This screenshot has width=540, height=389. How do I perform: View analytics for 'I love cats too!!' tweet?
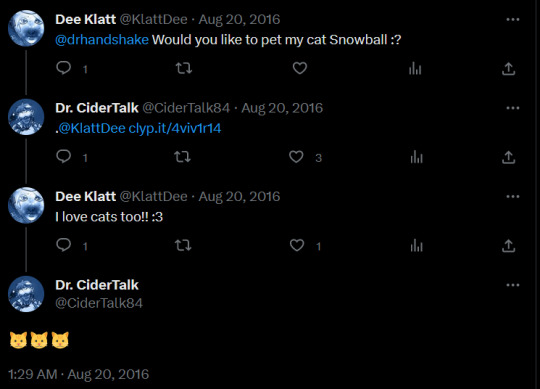pyautogui.click(x=416, y=246)
